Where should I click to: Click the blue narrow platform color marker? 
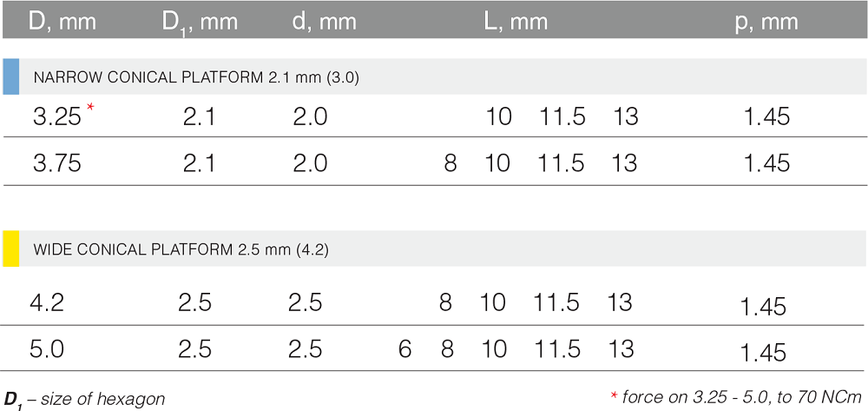[x=10, y=76]
